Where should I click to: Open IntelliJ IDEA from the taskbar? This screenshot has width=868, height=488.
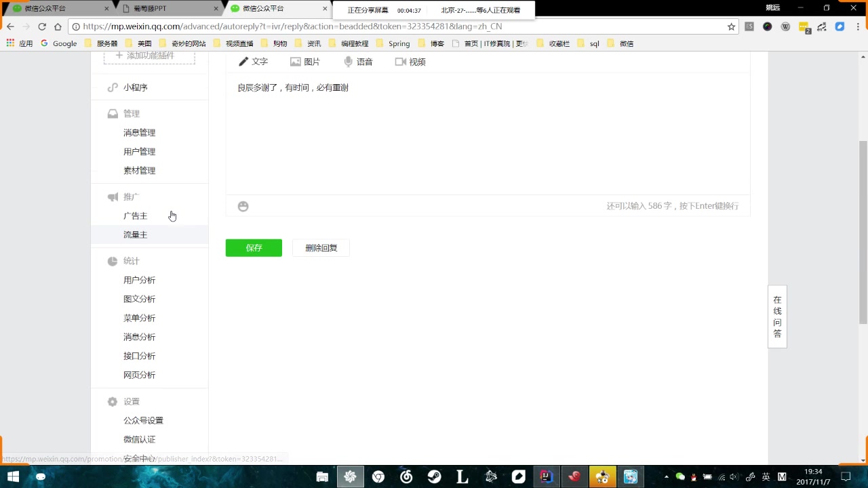click(x=546, y=476)
